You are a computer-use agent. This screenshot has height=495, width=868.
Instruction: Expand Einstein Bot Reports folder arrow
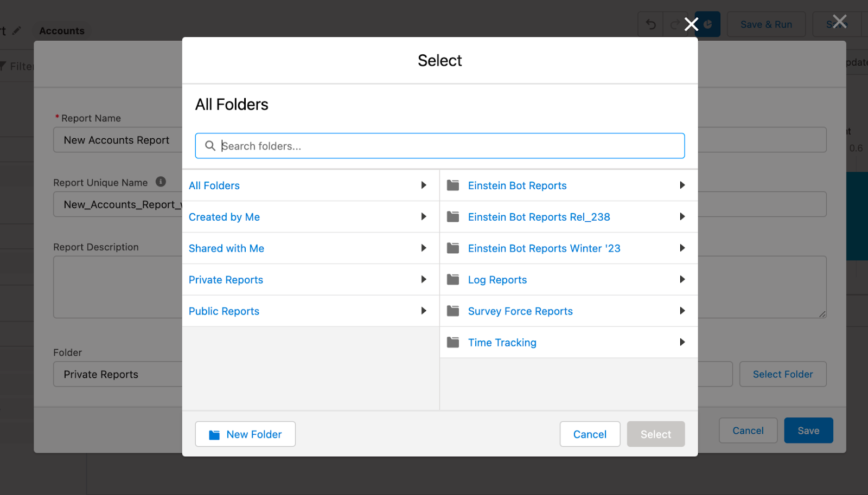[x=682, y=185]
